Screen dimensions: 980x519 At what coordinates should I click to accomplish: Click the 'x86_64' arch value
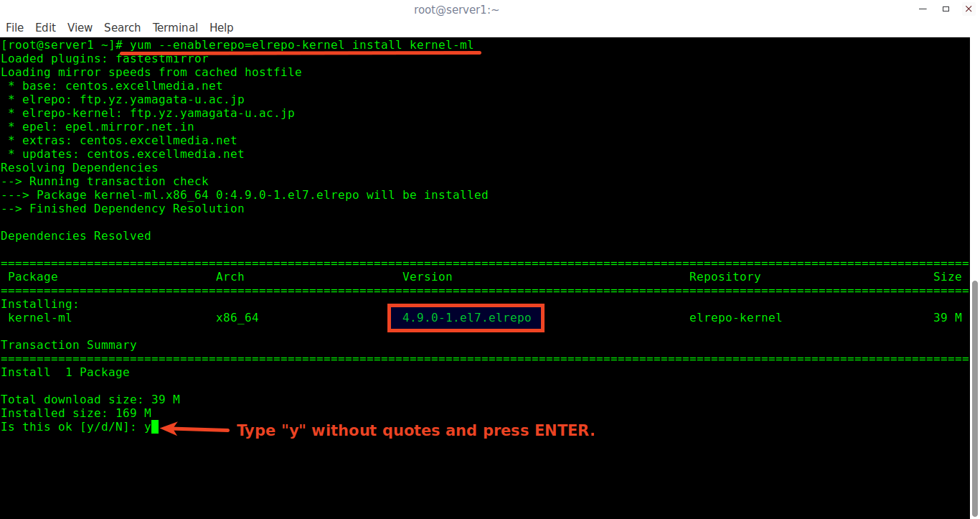point(237,318)
